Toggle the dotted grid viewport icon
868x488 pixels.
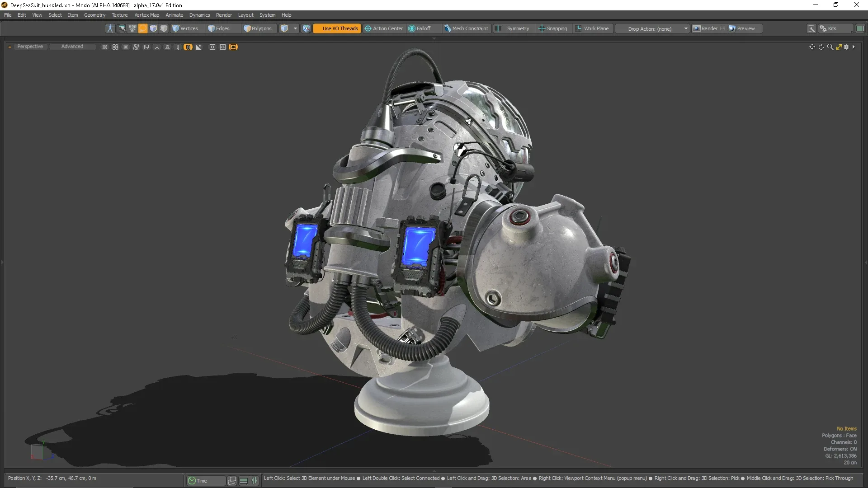point(105,47)
